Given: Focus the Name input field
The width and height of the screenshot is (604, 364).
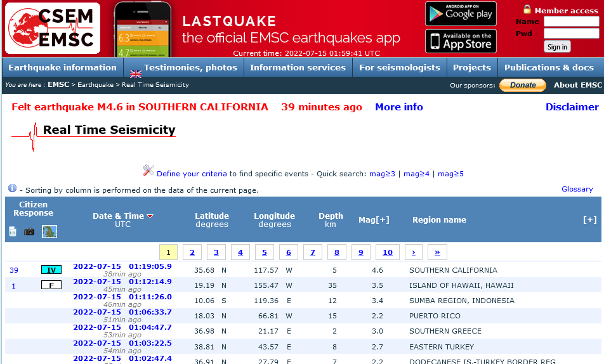Looking at the screenshot, I should [x=571, y=22].
